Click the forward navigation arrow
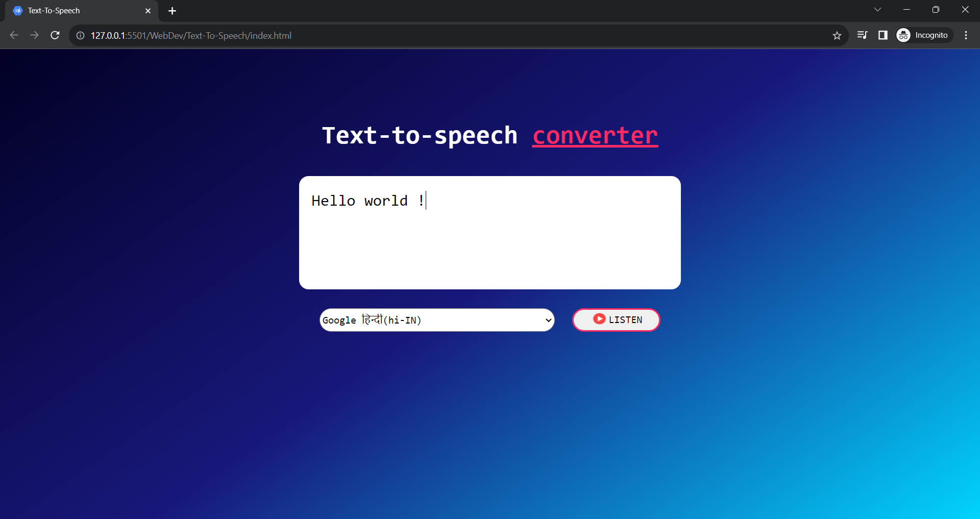 tap(34, 35)
